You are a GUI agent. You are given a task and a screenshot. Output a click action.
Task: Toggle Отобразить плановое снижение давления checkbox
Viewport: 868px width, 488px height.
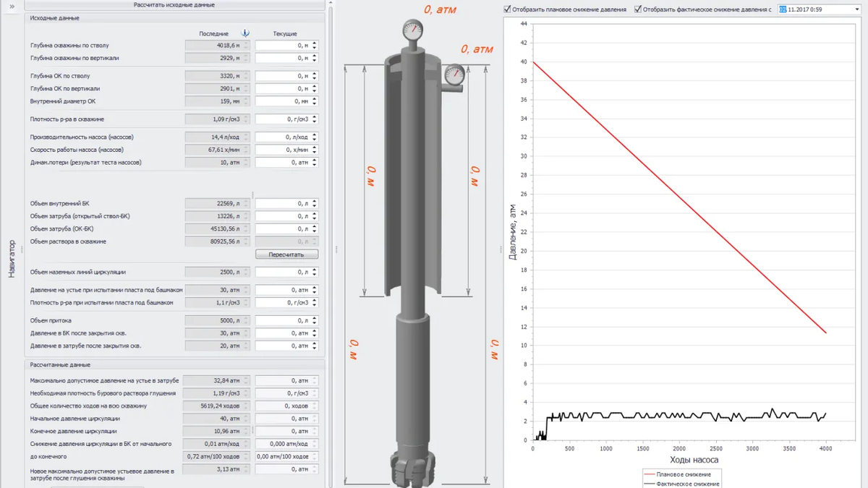pos(507,9)
